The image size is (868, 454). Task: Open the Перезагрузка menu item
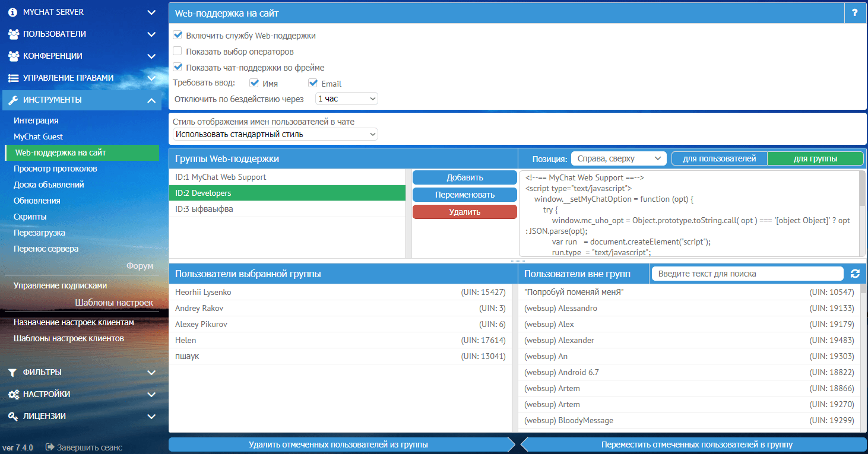coord(39,233)
